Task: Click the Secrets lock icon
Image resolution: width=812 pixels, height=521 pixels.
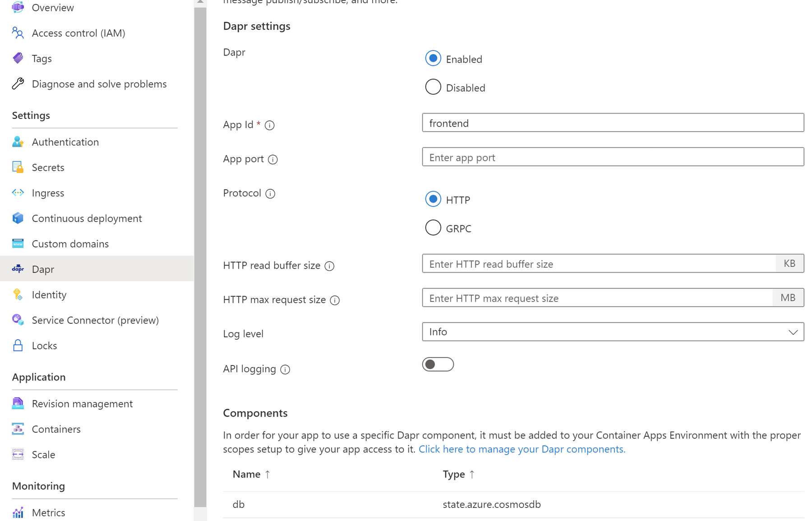Action: click(x=18, y=167)
